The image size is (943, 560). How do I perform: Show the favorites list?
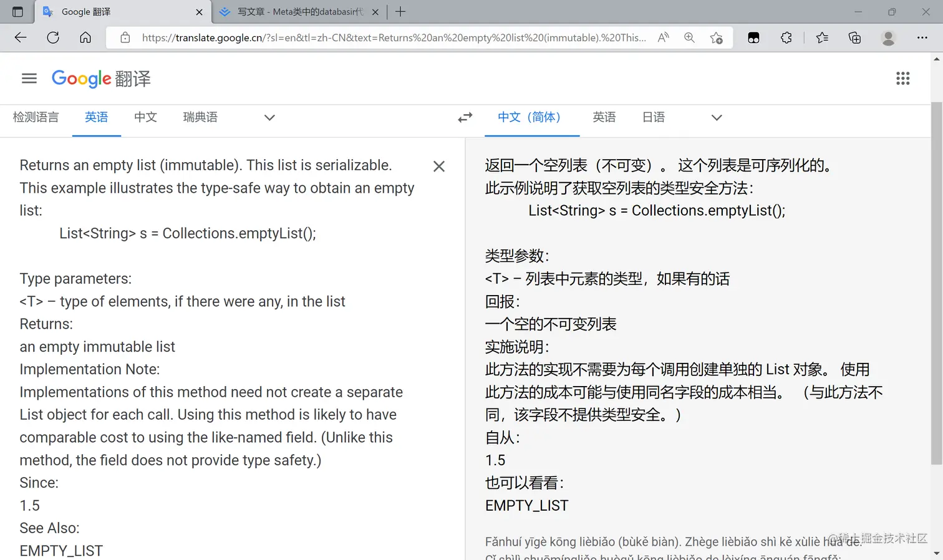(x=822, y=37)
